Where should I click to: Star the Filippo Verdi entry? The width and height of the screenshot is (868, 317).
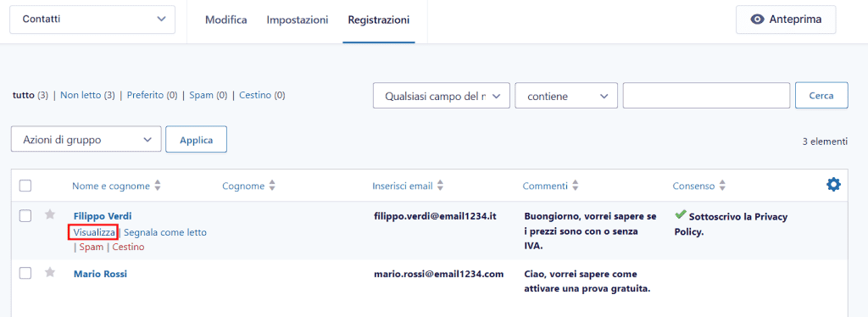click(x=50, y=214)
